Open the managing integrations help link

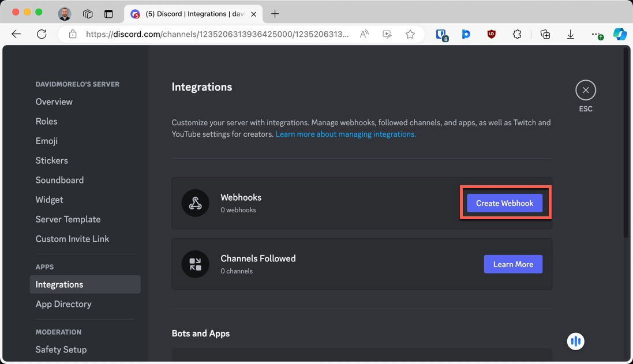coord(345,134)
